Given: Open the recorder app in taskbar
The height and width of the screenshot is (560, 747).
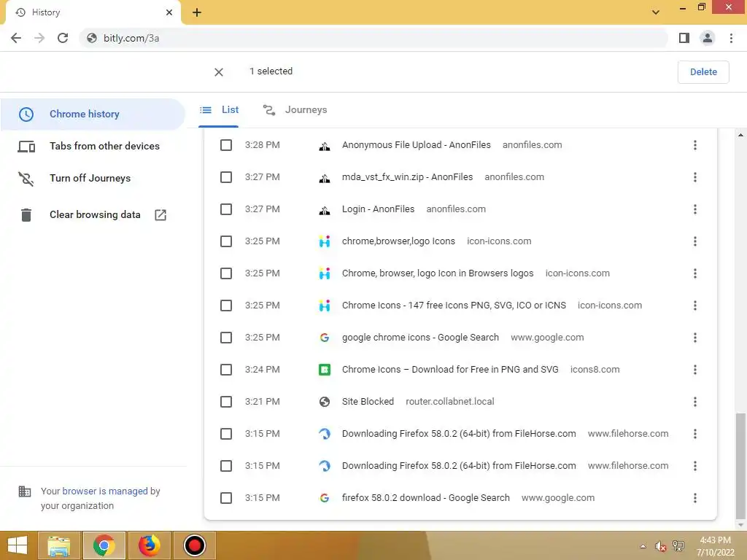Looking at the screenshot, I should tap(194, 545).
